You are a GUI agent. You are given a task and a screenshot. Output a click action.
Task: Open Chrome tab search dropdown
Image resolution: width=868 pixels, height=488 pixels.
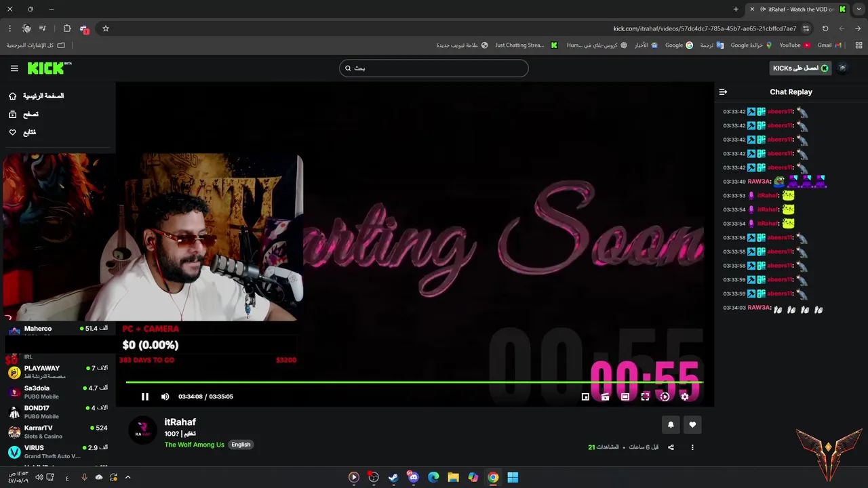859,9
